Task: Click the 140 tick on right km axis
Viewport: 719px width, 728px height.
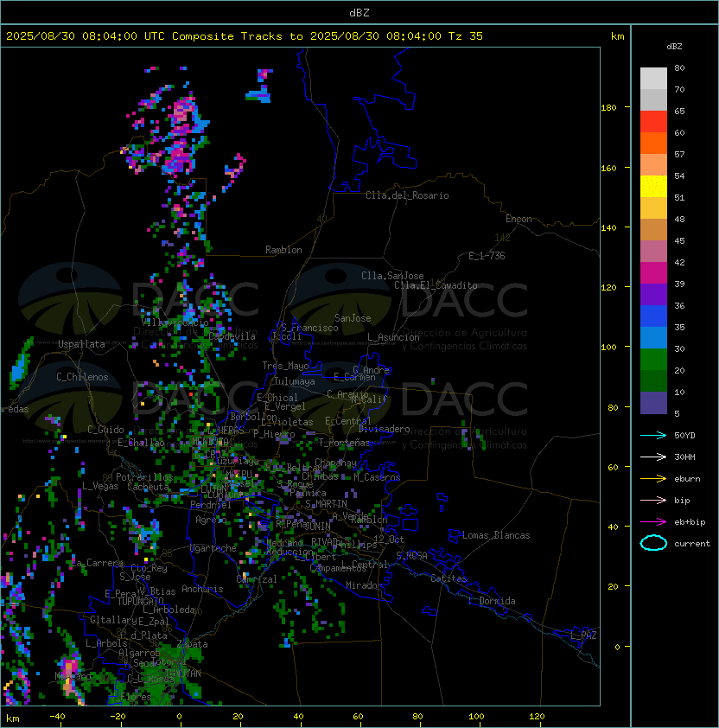Action: 608,227
